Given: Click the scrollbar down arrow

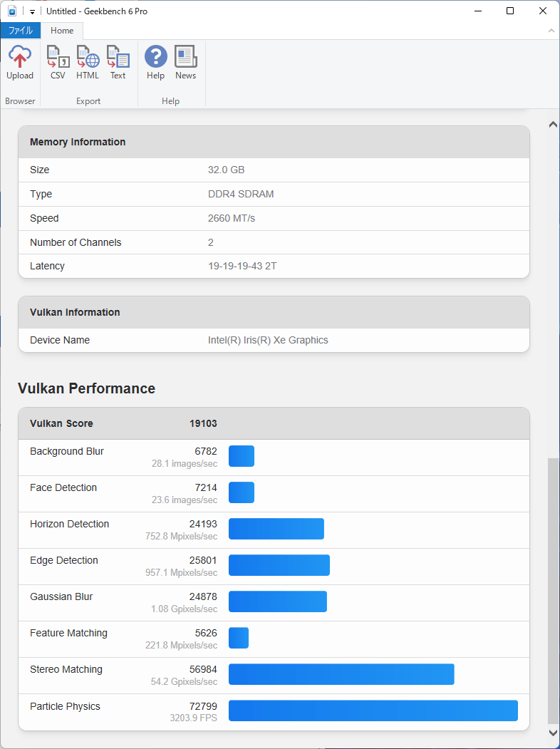Looking at the screenshot, I should click(x=553, y=732).
